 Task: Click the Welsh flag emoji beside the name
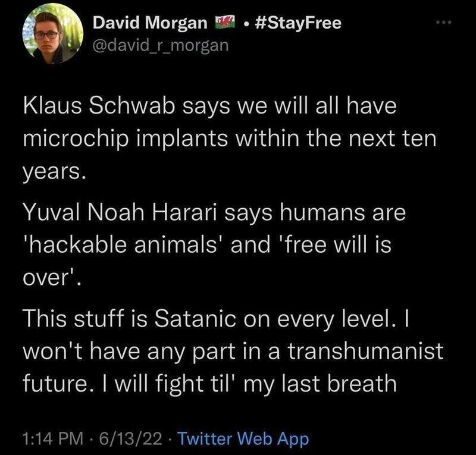point(225,23)
